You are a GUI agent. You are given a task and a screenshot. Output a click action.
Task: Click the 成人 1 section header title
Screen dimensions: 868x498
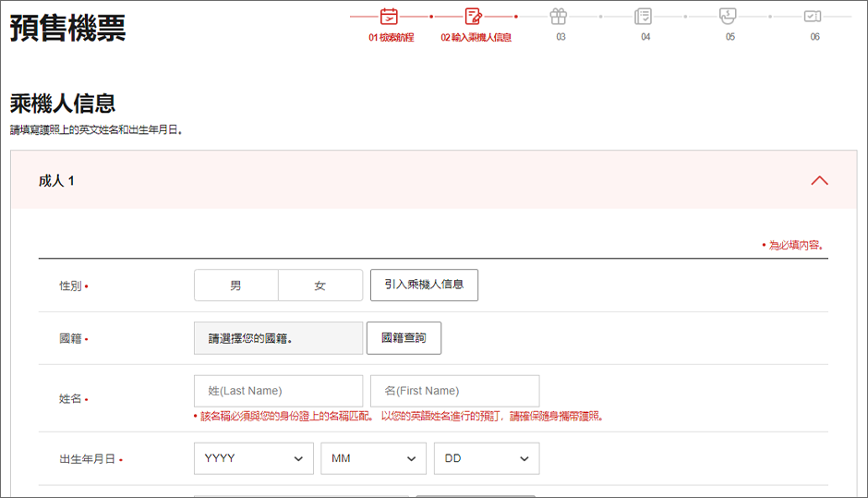pyautogui.click(x=56, y=181)
